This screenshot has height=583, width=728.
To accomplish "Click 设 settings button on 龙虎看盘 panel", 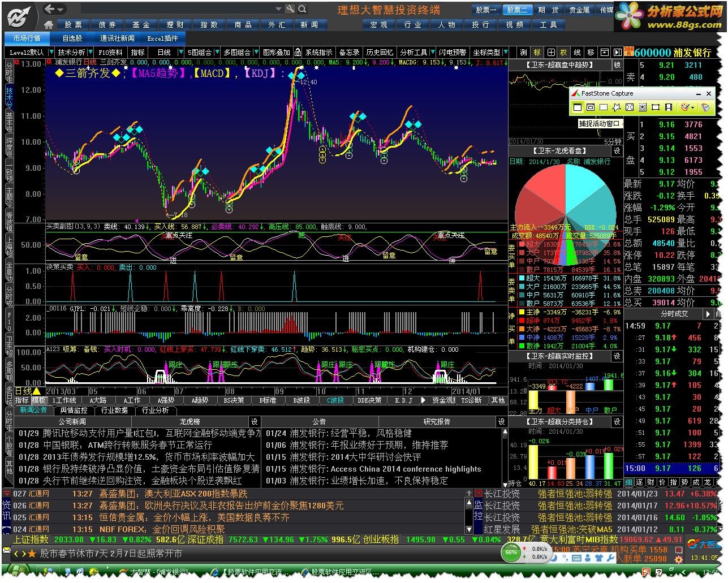I will point(617,151).
